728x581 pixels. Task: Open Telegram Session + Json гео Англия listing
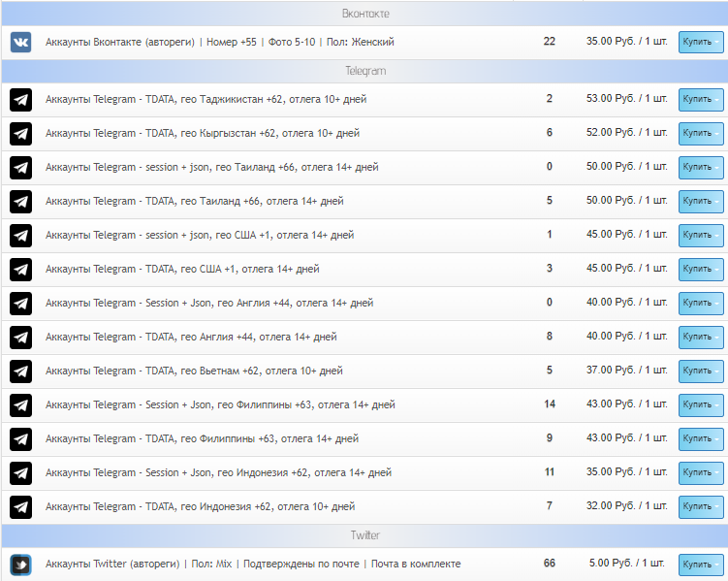pyautogui.click(x=209, y=303)
